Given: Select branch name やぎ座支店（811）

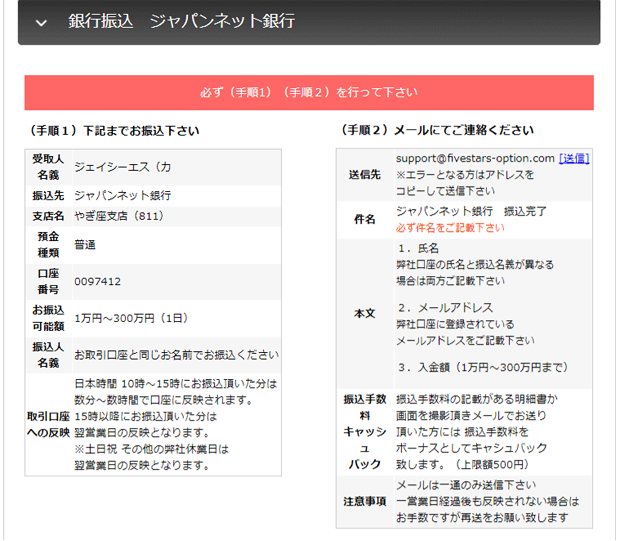Looking at the screenshot, I should (119, 216).
